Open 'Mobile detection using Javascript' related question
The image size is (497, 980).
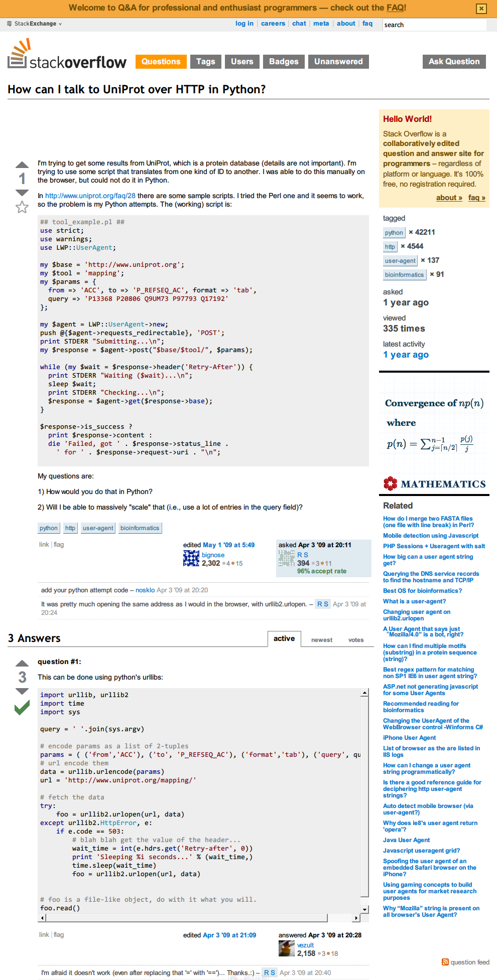pyautogui.click(x=431, y=536)
